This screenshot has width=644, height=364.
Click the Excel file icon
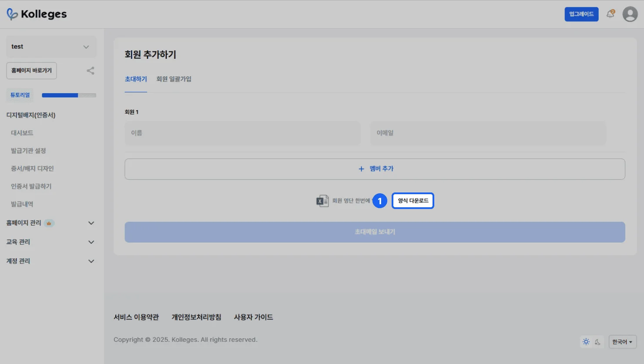322,201
